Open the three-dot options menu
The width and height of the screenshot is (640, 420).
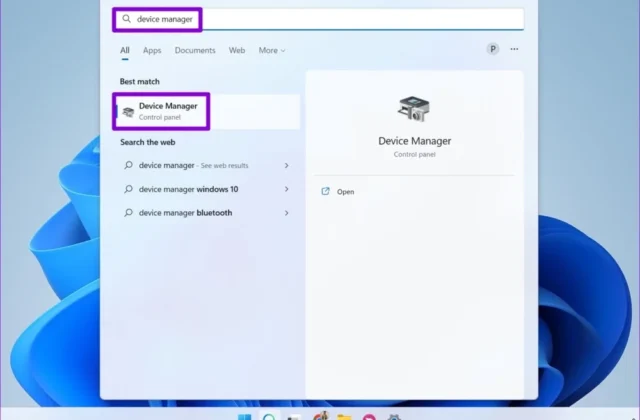click(514, 49)
